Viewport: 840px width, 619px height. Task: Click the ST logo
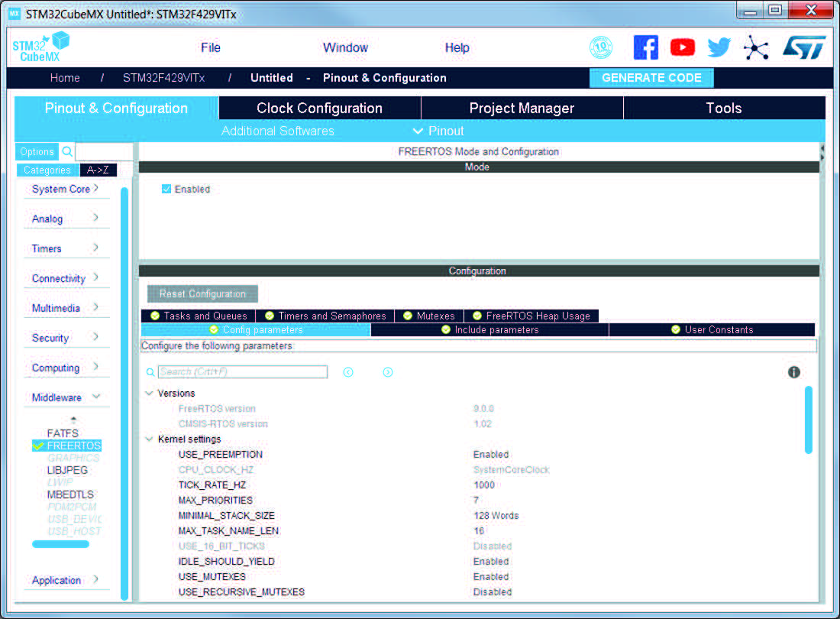(x=804, y=47)
